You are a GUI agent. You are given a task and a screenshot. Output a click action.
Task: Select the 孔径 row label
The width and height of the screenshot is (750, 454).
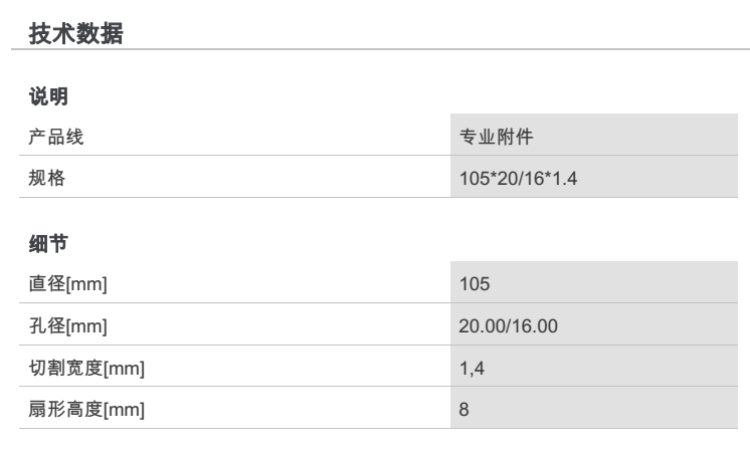pyautogui.click(x=46, y=326)
